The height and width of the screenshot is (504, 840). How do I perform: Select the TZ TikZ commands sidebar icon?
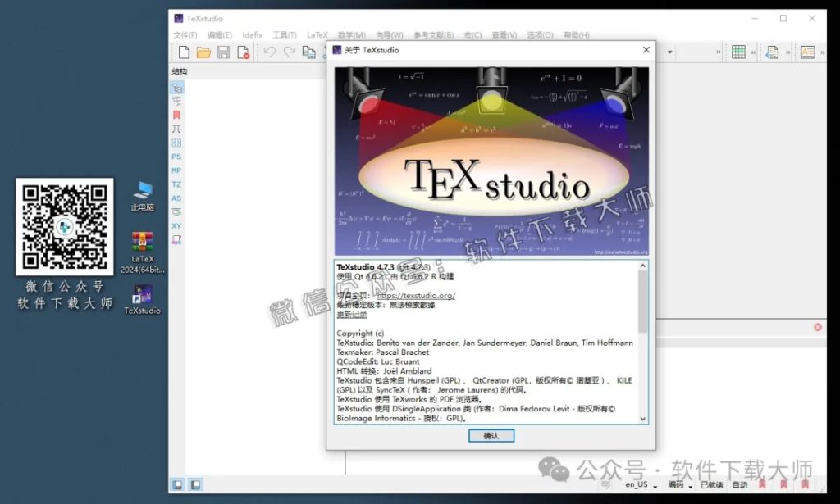click(x=176, y=183)
